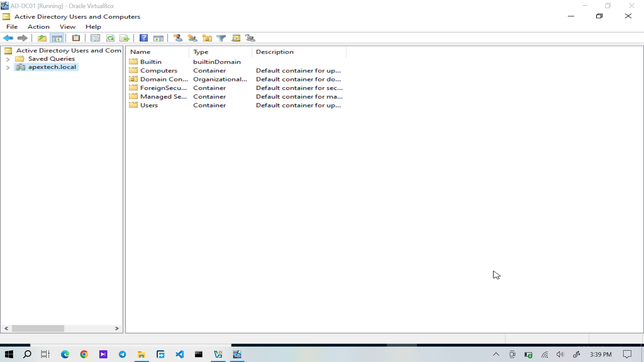Create a new group with the toolbar icon
Image resolution: width=644 pixels, height=362 pixels.
coord(193,38)
